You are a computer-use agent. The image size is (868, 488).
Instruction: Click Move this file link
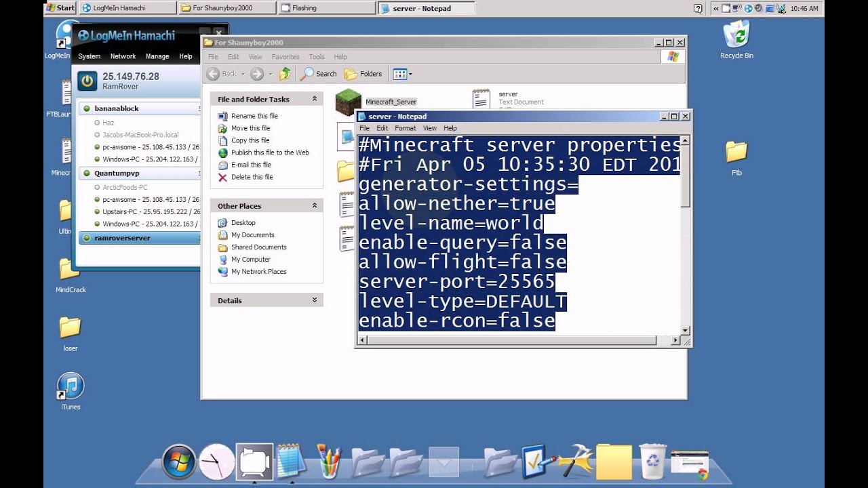(x=250, y=128)
